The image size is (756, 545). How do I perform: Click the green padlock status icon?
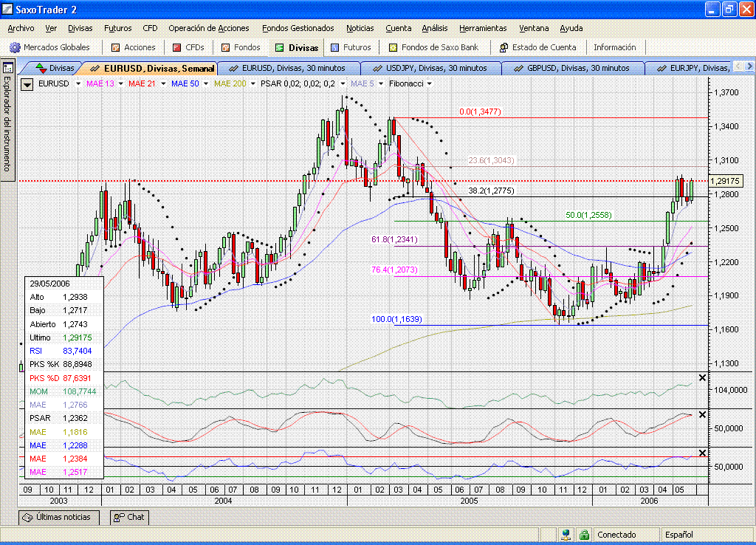pos(584,535)
